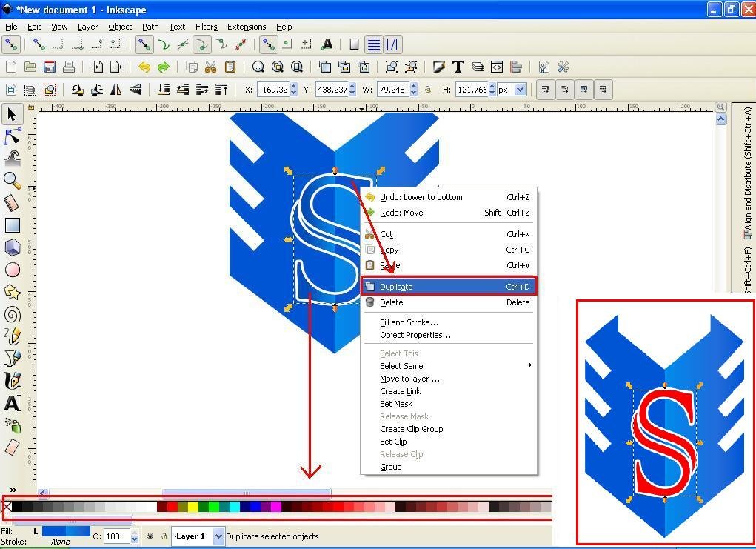The image size is (756, 549).
Task: Select the 3D Box tool
Action: pyautogui.click(x=12, y=247)
